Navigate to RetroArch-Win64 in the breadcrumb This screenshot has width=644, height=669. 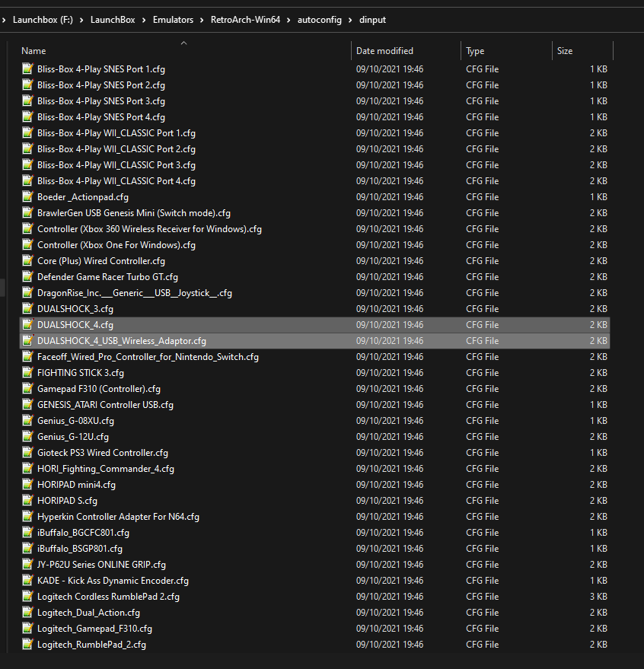[245, 20]
